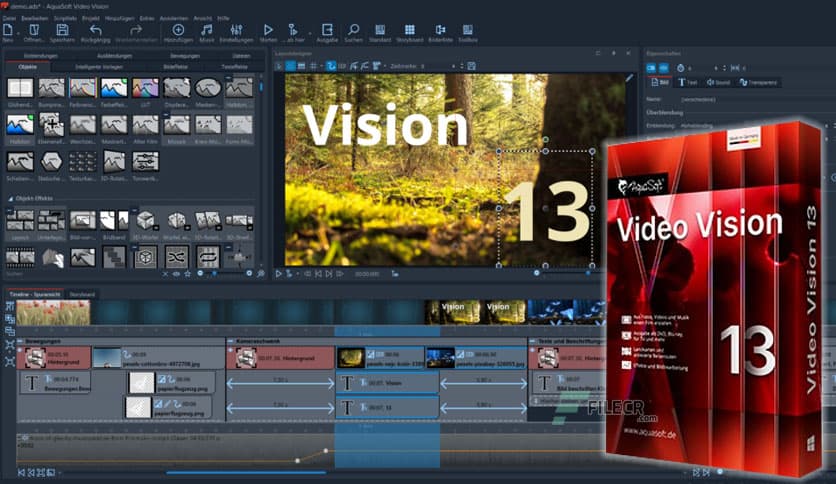Click the zoom-out minus in Toolbox footer
The width and height of the screenshot is (836, 484).
point(200,273)
